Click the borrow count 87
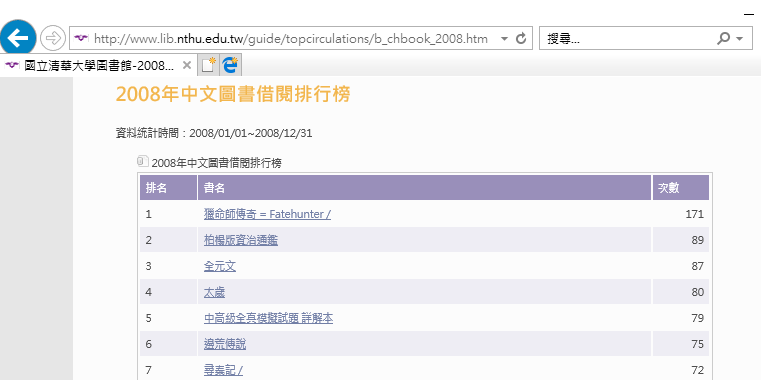Screen dimensions: 761x380 click(698, 266)
